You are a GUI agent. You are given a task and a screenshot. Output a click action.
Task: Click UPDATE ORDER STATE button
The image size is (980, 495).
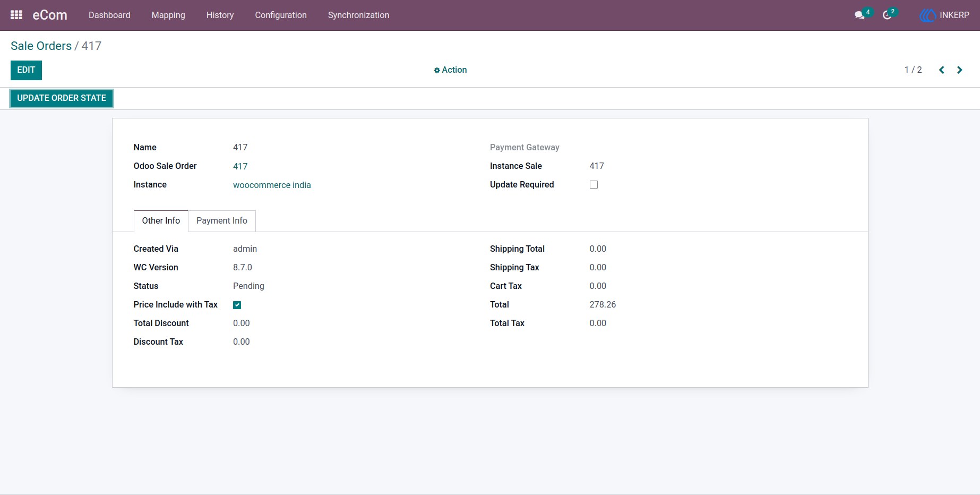(62, 98)
